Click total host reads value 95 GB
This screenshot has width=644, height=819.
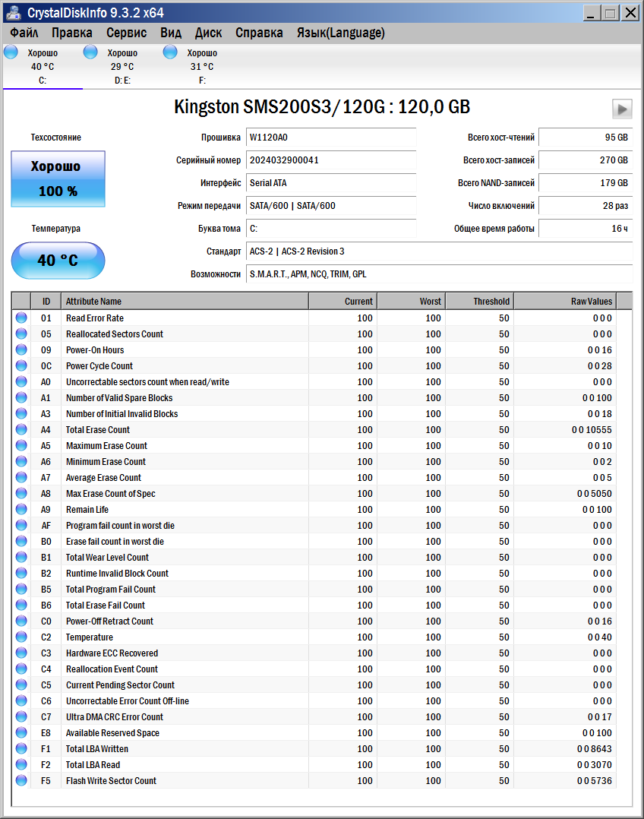586,138
